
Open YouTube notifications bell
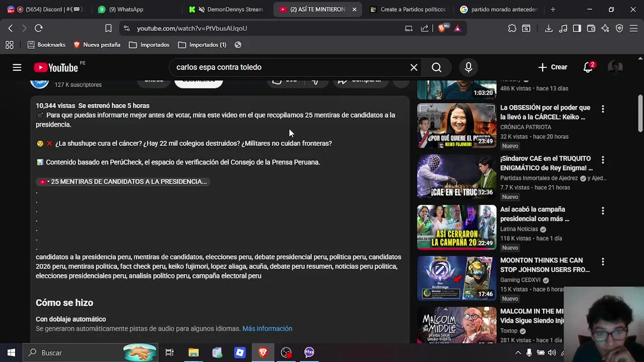[588, 67]
